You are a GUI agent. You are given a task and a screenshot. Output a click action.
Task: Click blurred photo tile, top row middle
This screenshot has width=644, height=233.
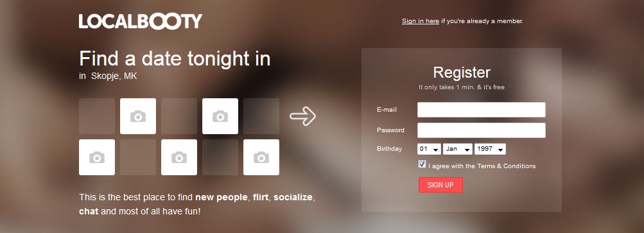click(x=179, y=116)
